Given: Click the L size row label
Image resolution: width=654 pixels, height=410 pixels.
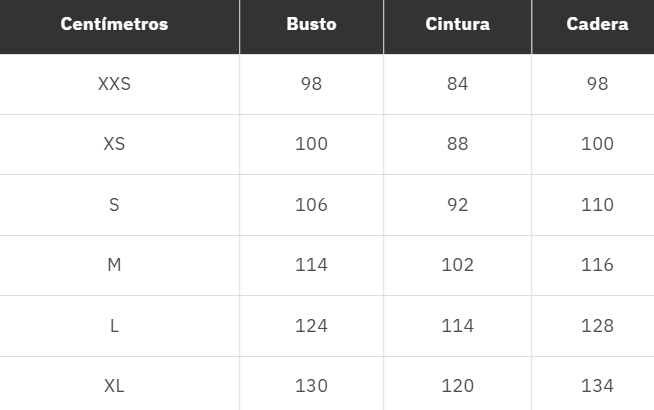Looking at the screenshot, I should [114, 326].
